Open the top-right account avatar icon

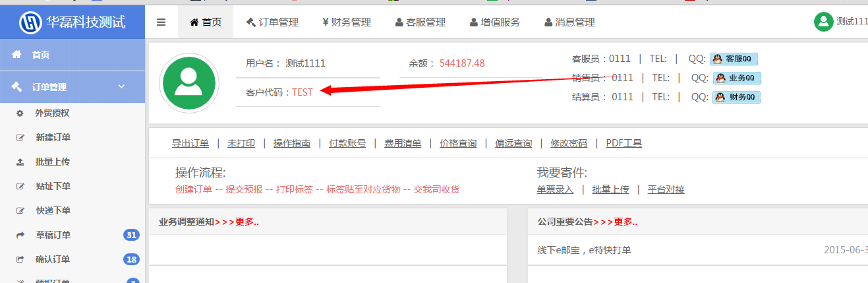[x=824, y=22]
